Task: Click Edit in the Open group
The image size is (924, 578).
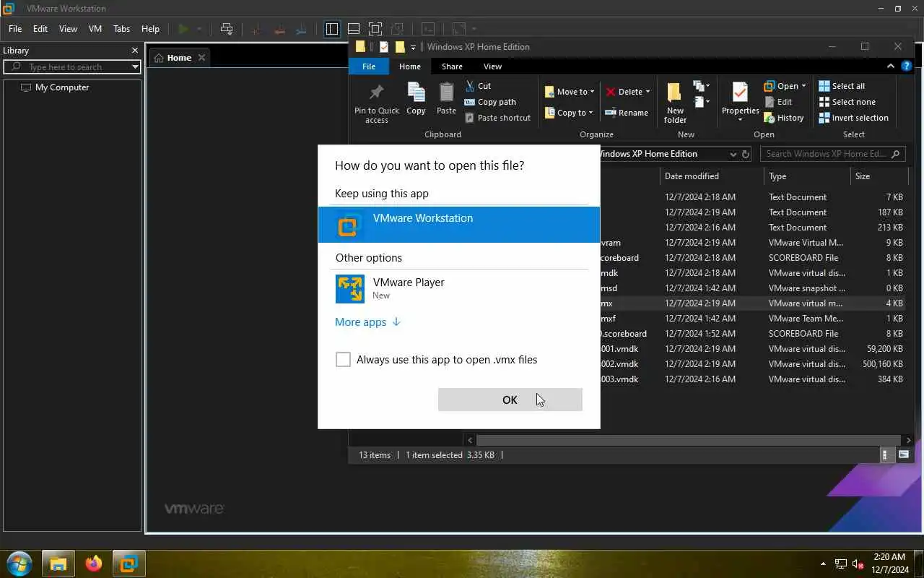Action: click(778, 102)
